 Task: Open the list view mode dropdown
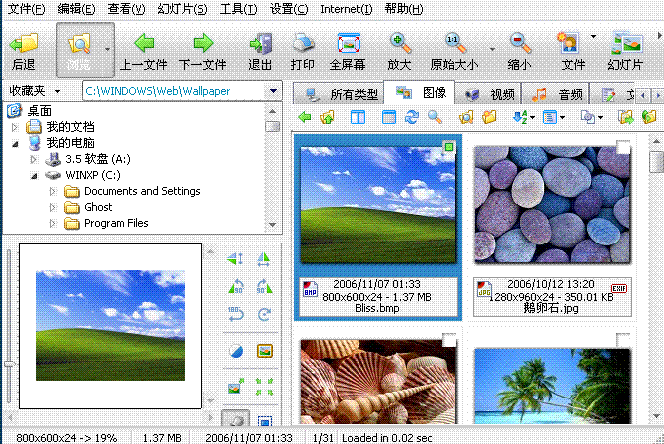562,117
